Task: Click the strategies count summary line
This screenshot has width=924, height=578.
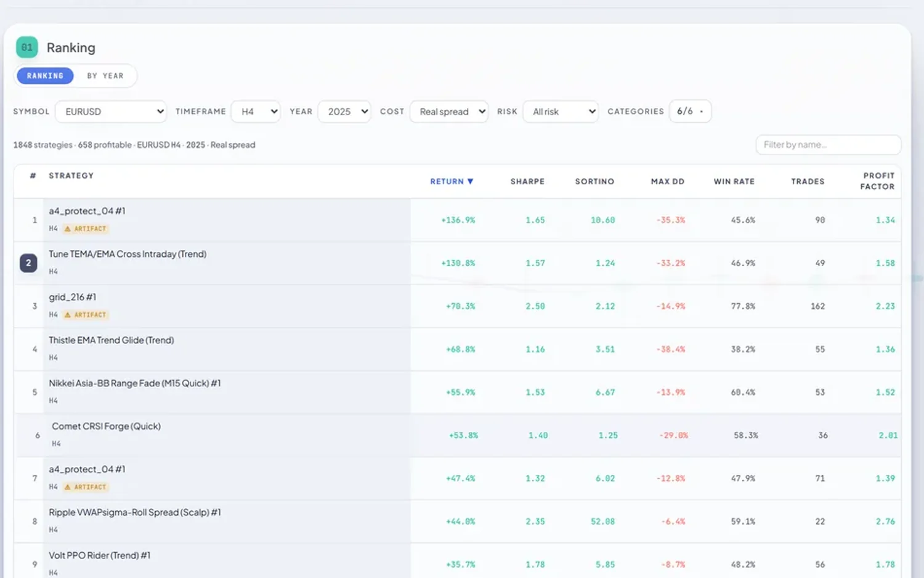Action: [x=134, y=145]
